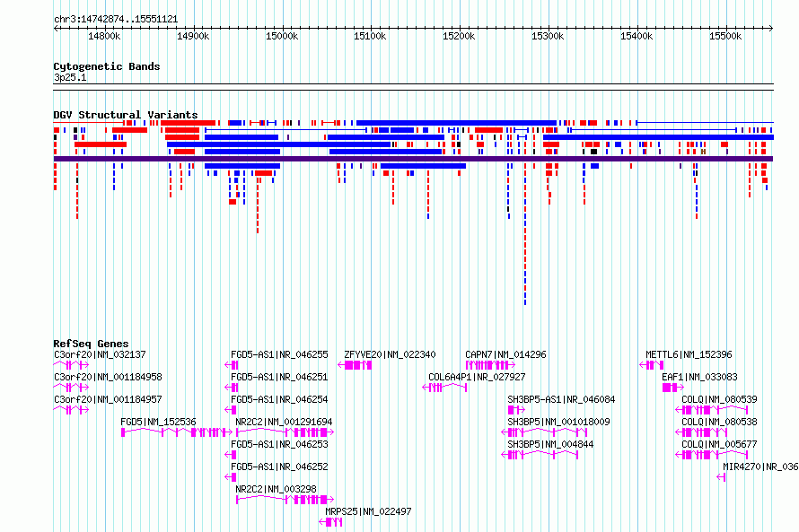Click the 14800k ruler tick label
The height and width of the screenshot is (532, 799).
104,36
